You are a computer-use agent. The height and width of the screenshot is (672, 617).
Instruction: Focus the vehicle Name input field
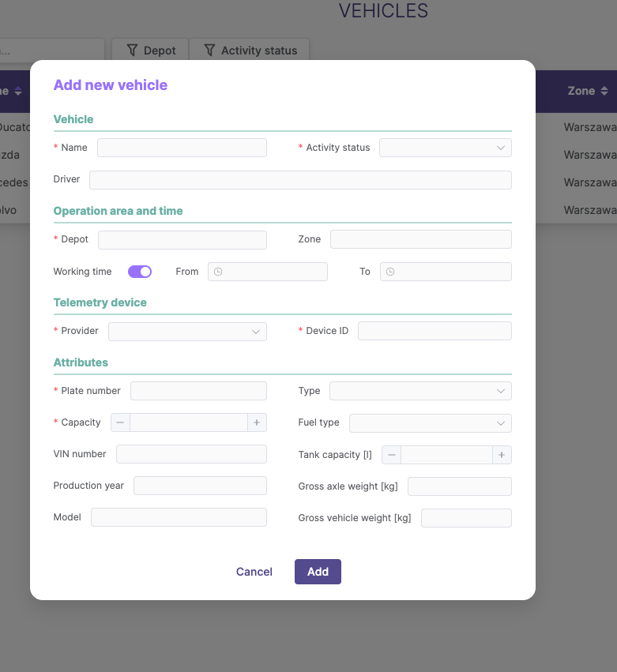[182, 148]
